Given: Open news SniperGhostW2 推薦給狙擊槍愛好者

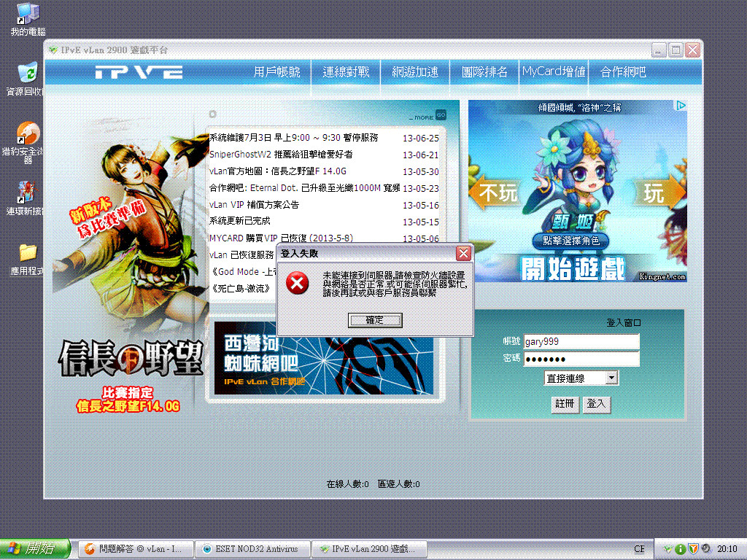Looking at the screenshot, I should click(281, 155).
